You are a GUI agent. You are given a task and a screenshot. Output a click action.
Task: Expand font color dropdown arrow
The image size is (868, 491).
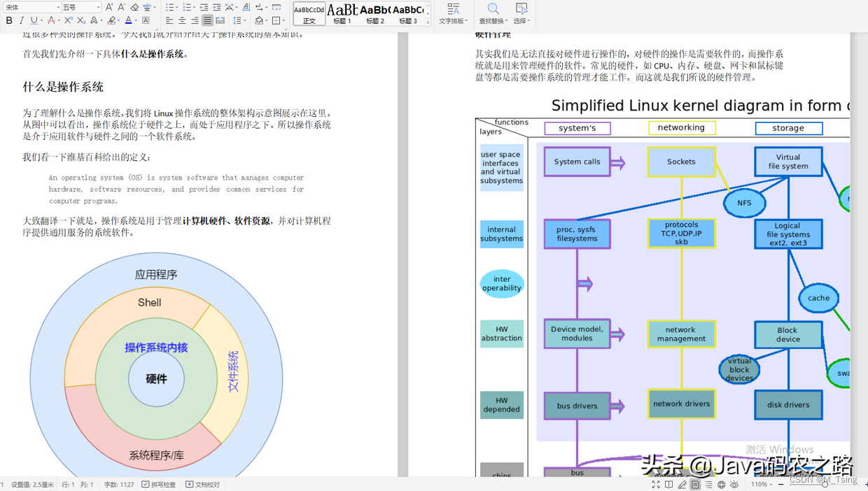(x=136, y=20)
